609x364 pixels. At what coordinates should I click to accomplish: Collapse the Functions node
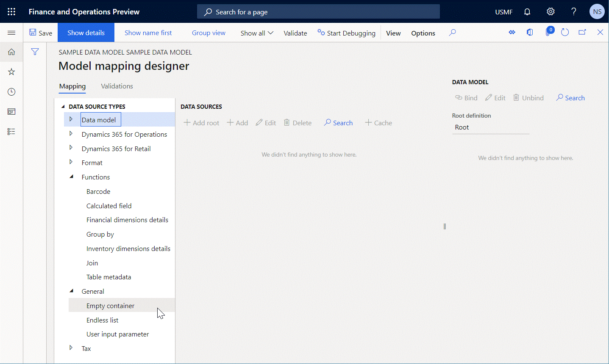71,176
